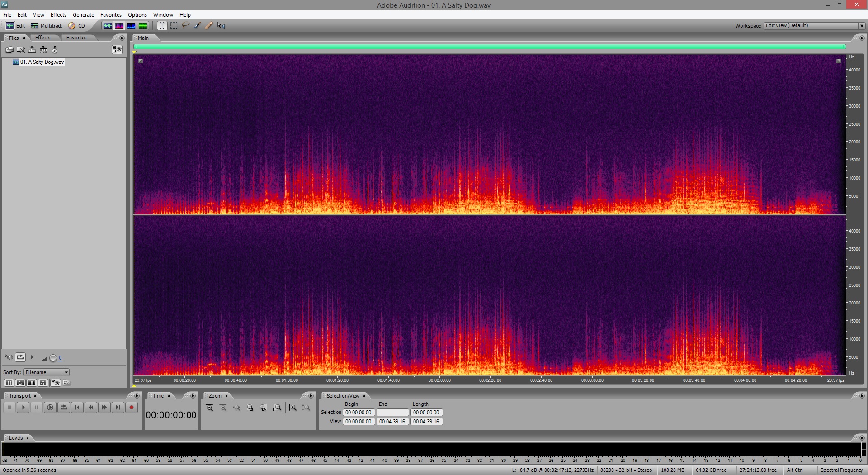Click the Pause transport button
Screen dimensions: 868x475
pyautogui.click(x=37, y=408)
